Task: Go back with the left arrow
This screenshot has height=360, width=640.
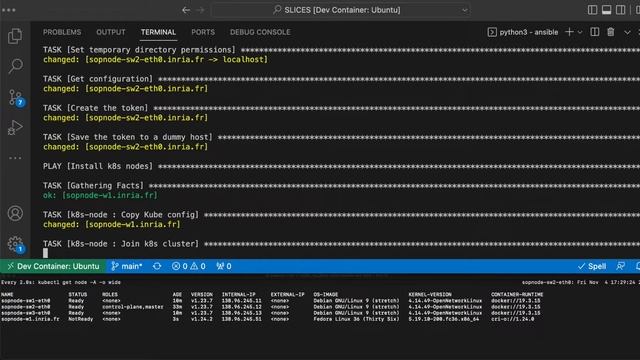Action: click(x=186, y=10)
